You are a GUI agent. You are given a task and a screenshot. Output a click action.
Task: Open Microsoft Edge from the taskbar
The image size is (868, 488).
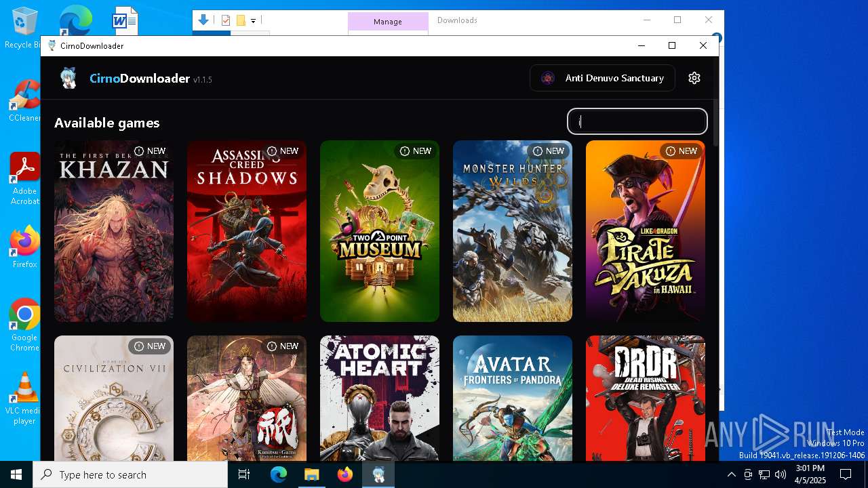click(279, 474)
